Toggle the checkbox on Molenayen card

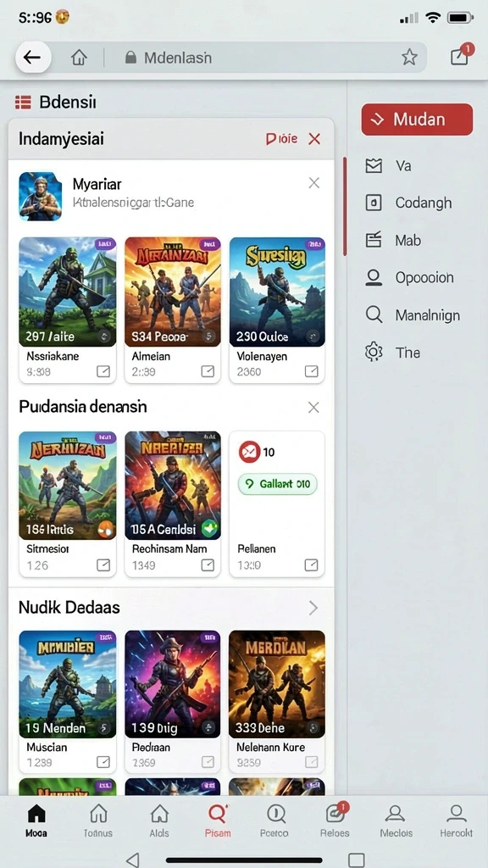312,371
